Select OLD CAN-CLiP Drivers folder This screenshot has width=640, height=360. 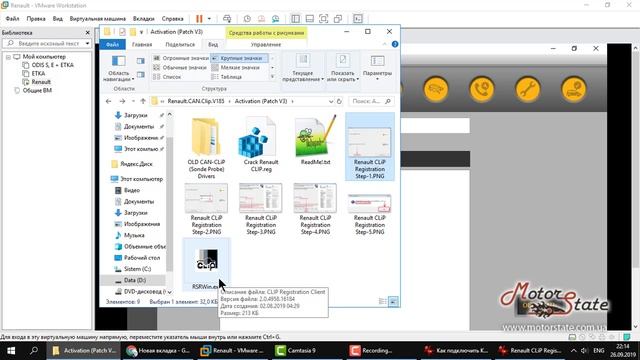[206, 148]
